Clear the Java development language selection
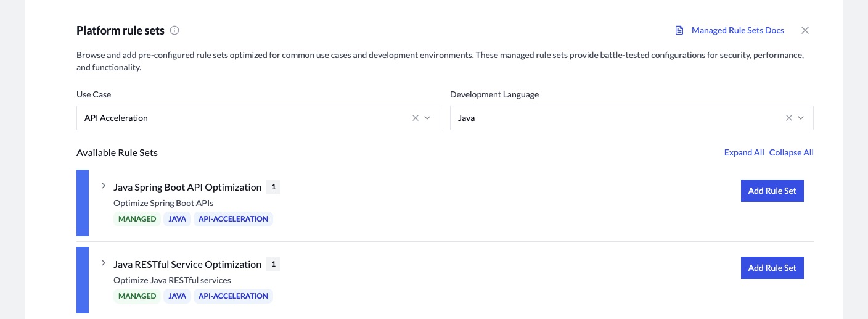Image resolution: width=868 pixels, height=319 pixels. tap(789, 118)
